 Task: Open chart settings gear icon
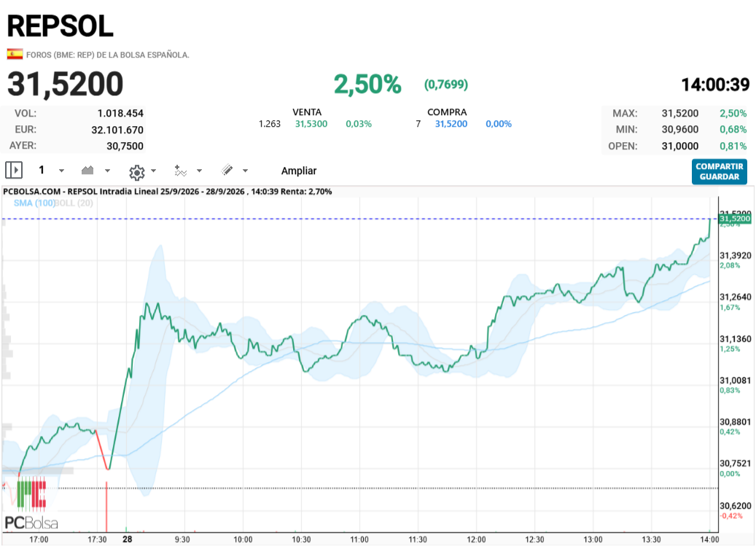(x=137, y=172)
